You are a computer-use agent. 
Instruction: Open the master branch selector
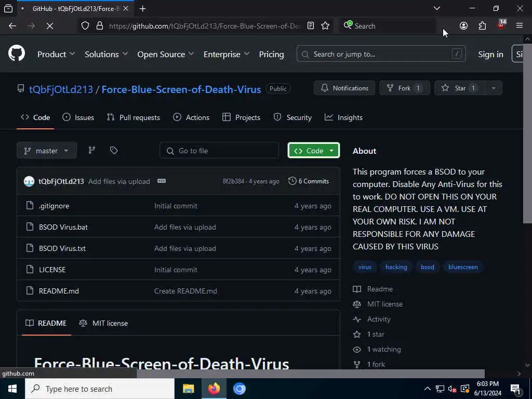pos(47,150)
